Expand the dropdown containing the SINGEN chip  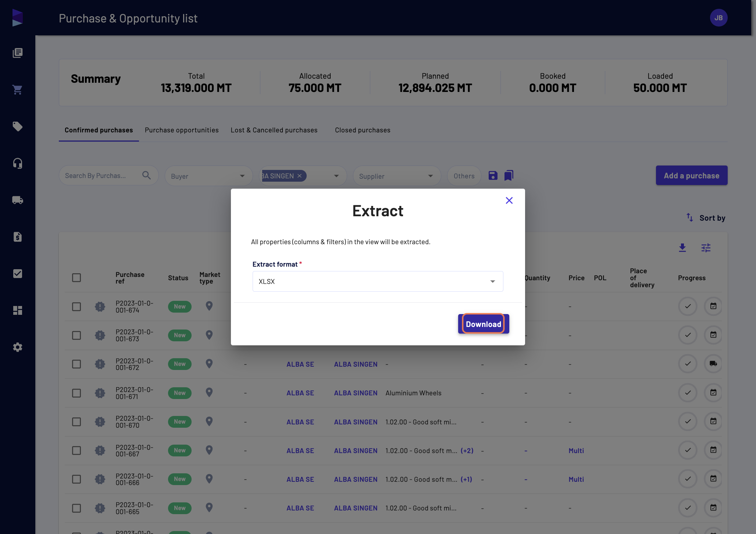click(336, 176)
